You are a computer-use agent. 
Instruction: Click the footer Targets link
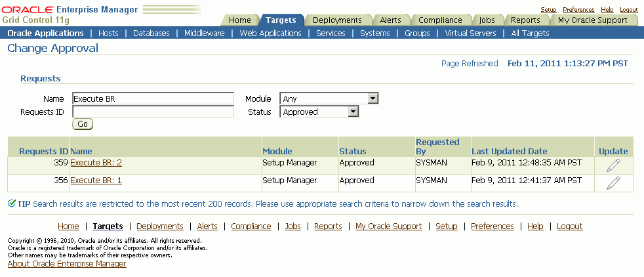pyautogui.click(x=108, y=226)
